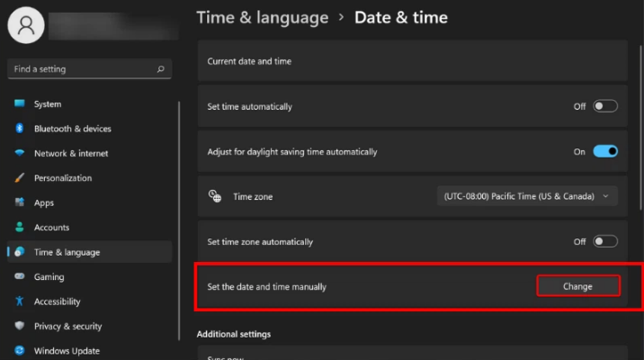Open Bluetooth & devices category
Image resolution: width=644 pixels, height=360 pixels.
[x=90, y=128]
